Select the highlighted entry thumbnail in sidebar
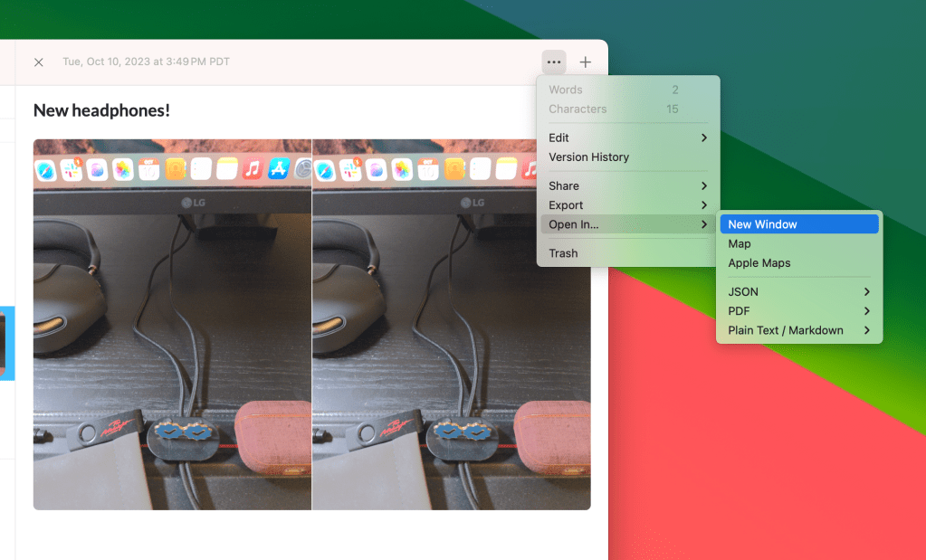The width and height of the screenshot is (926, 560). coord(6,344)
